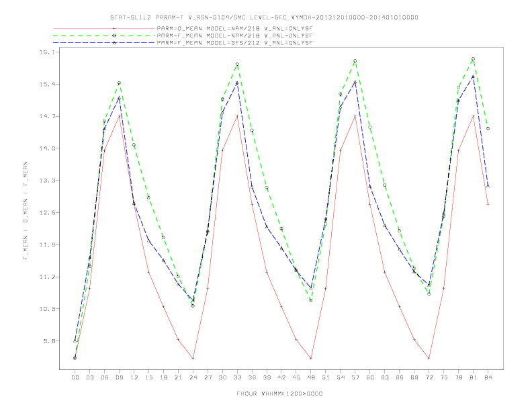This screenshot has height=411, width=532.
Task: Click the x-axis title FHOUR VHHMM:1200>0000
Action: (x=279, y=394)
